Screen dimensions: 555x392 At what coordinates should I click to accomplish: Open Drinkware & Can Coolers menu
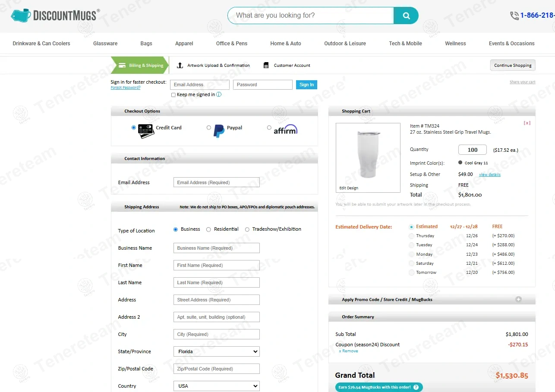(x=41, y=44)
